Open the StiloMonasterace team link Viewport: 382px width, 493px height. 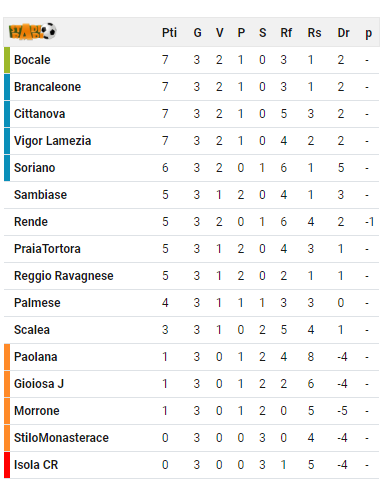[x=61, y=438]
